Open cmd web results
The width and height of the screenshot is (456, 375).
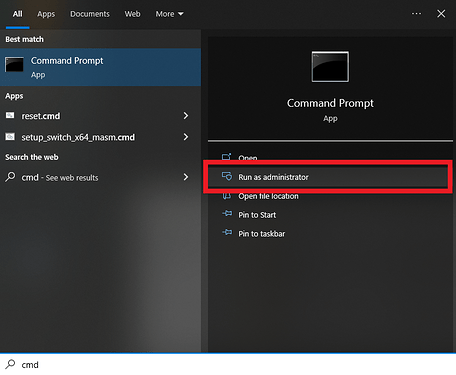click(100, 177)
